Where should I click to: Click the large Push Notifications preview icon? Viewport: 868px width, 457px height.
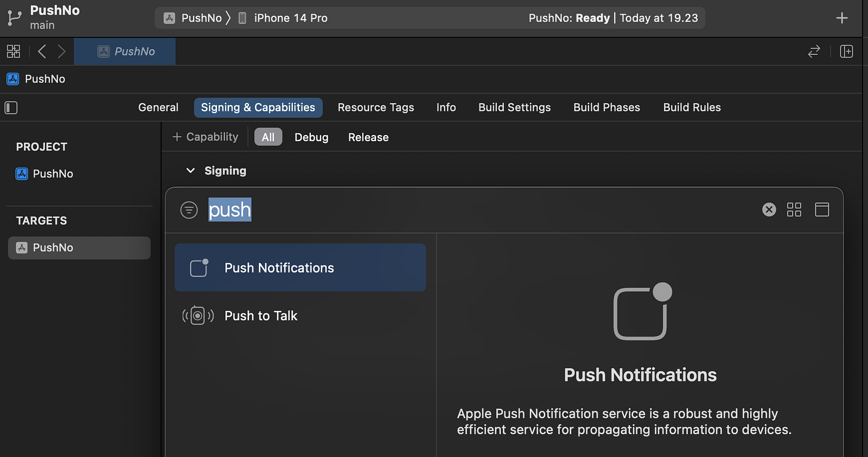tap(642, 312)
